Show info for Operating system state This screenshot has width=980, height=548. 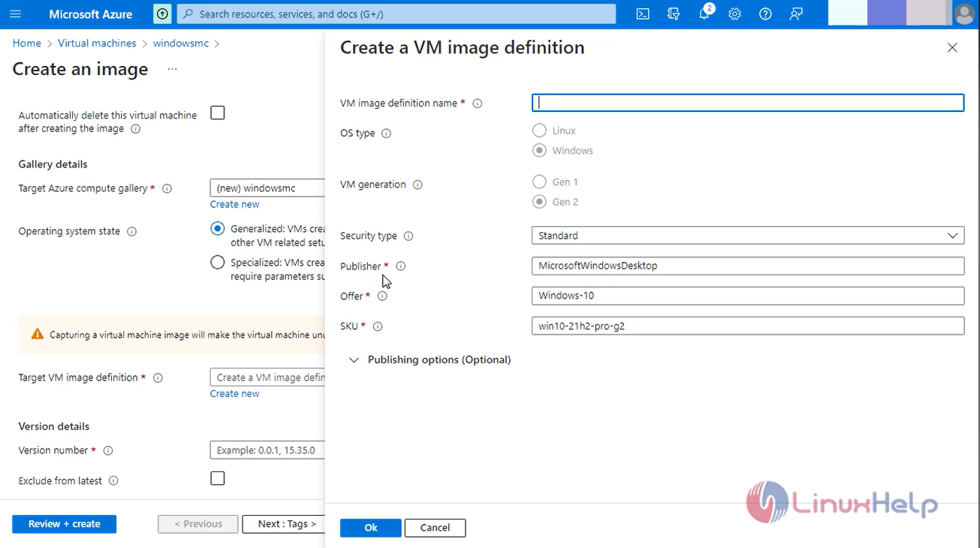(x=131, y=231)
